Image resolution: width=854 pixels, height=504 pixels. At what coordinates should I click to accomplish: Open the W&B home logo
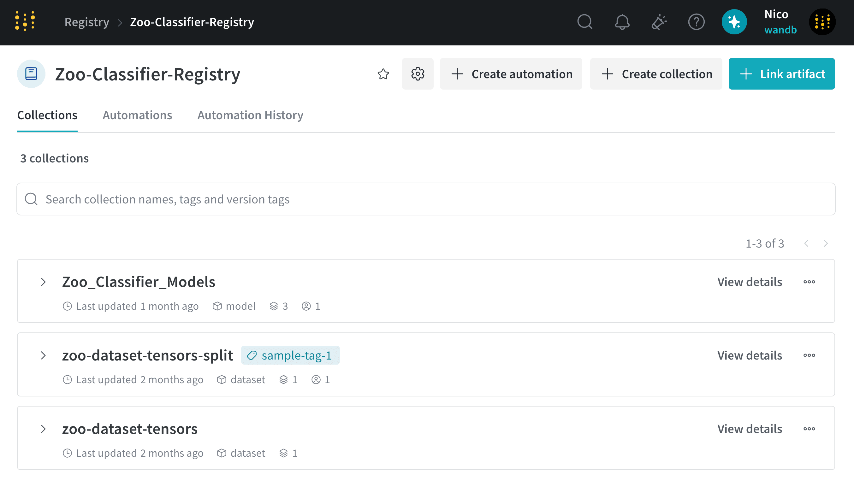(25, 21)
